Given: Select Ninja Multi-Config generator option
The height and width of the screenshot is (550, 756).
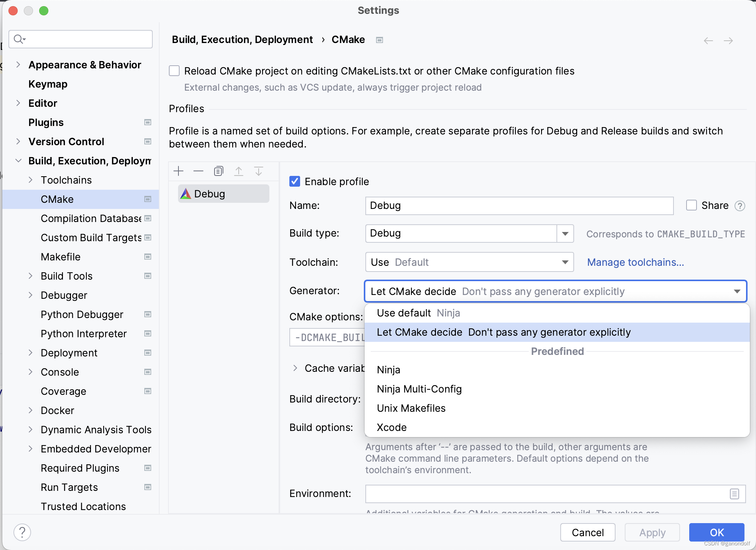Looking at the screenshot, I should [419, 389].
